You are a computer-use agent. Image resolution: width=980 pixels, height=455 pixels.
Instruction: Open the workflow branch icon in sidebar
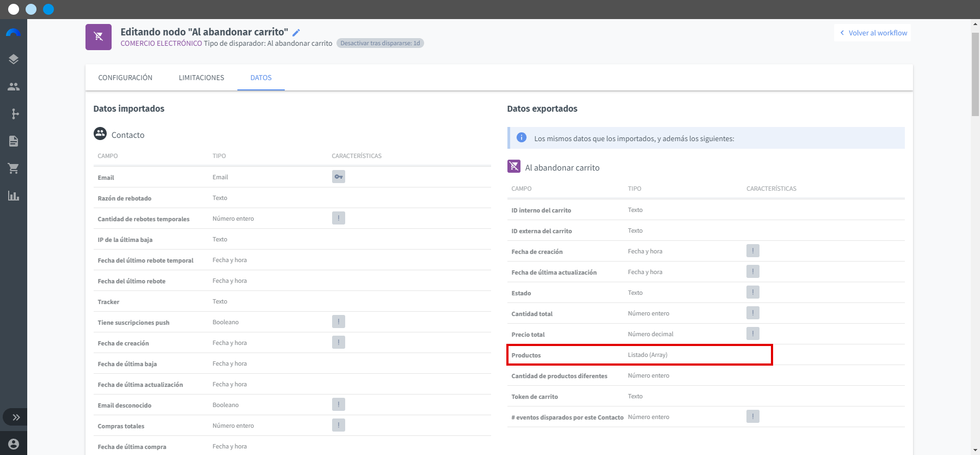[x=15, y=114]
